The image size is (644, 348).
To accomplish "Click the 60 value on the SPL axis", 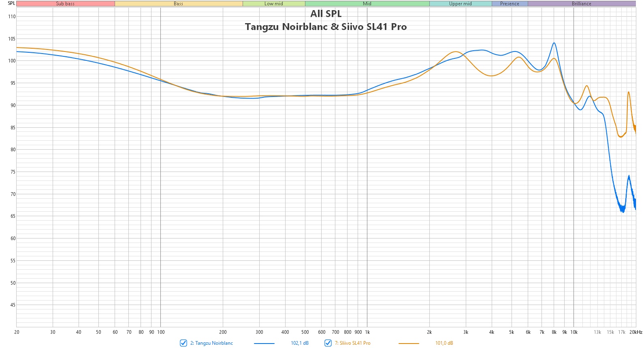I will pos(13,238).
